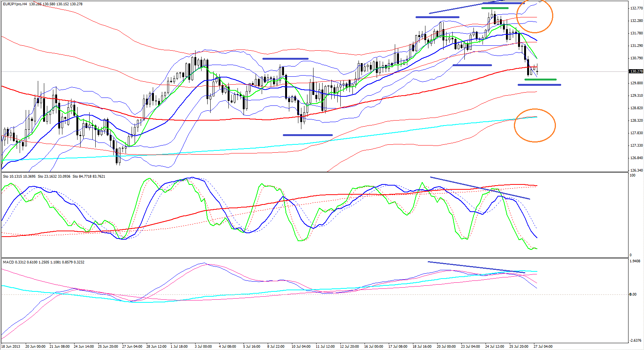Click the 27 Jul 04:00 time axis label
The image size is (644, 350).
(543, 346)
